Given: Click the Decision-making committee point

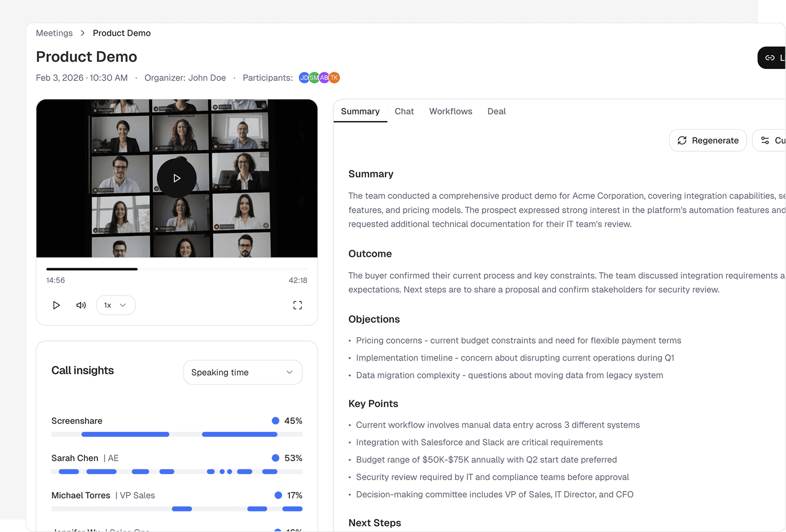Looking at the screenshot, I should point(495,495).
